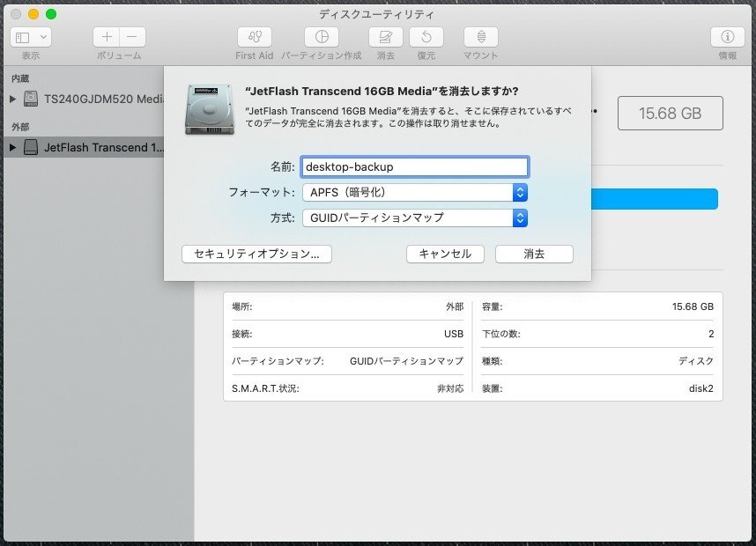The width and height of the screenshot is (756, 546).
Task: Click the ディスク type value
Action: point(696,361)
